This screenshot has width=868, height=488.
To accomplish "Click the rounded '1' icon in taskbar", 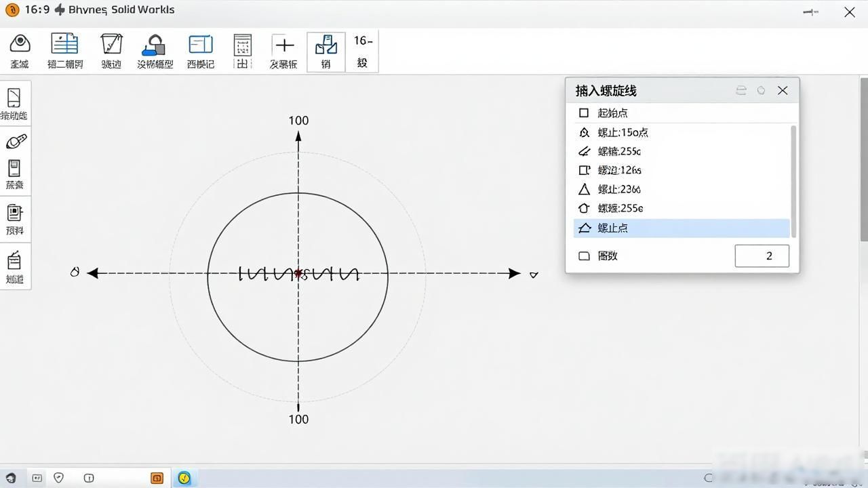I will (x=89, y=478).
